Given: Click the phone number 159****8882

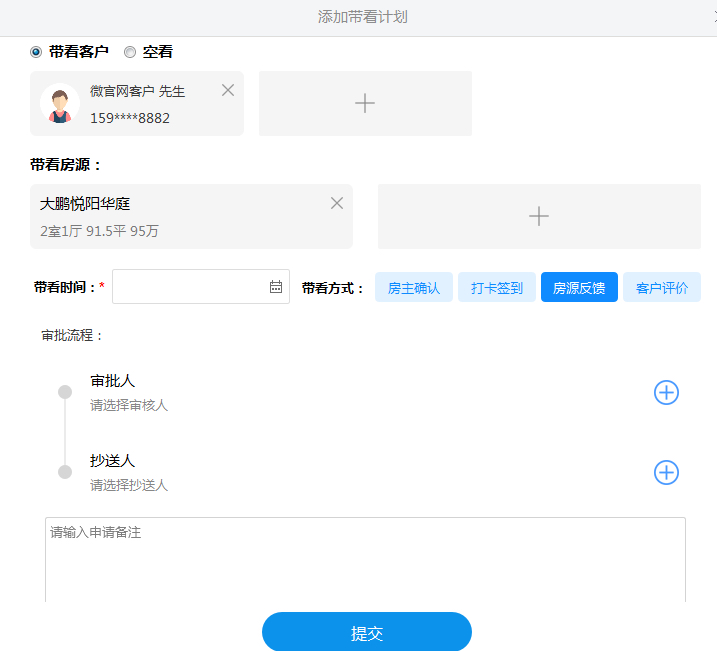Looking at the screenshot, I should (x=130, y=118).
